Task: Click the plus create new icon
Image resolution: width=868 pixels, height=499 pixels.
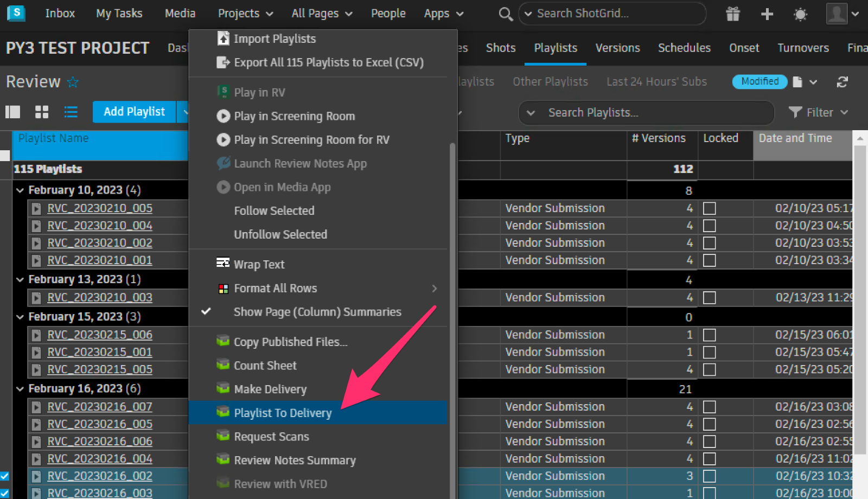Action: click(767, 14)
